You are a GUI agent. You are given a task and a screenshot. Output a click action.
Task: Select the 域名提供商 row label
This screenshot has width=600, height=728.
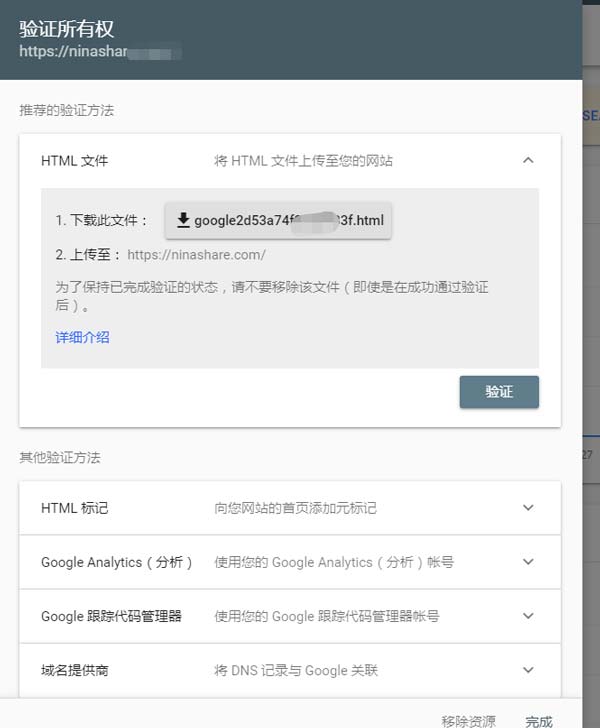pos(74,670)
